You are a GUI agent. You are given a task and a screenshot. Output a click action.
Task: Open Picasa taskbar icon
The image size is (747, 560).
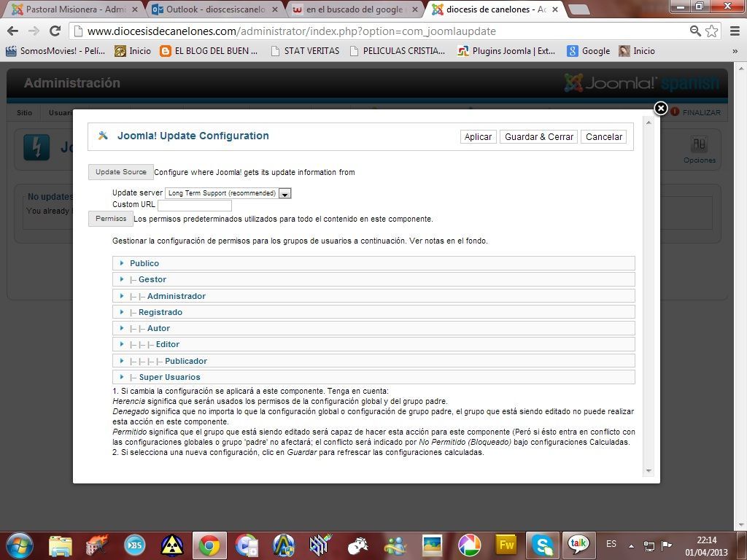pos(469,545)
